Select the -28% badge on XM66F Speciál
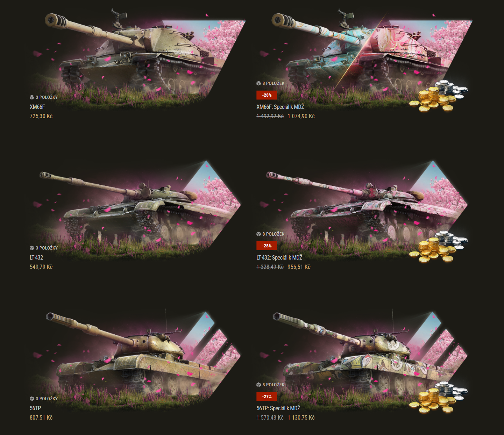This screenshot has width=504, height=435. click(x=267, y=95)
